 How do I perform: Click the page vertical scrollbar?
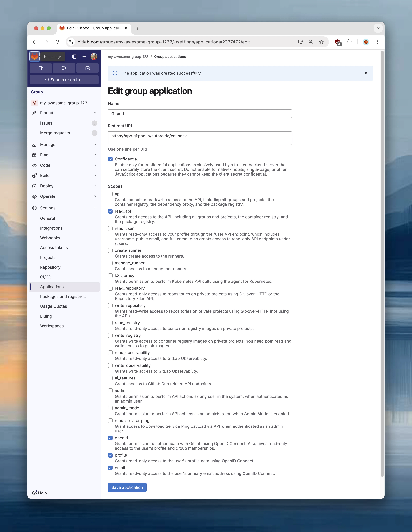(382, 264)
